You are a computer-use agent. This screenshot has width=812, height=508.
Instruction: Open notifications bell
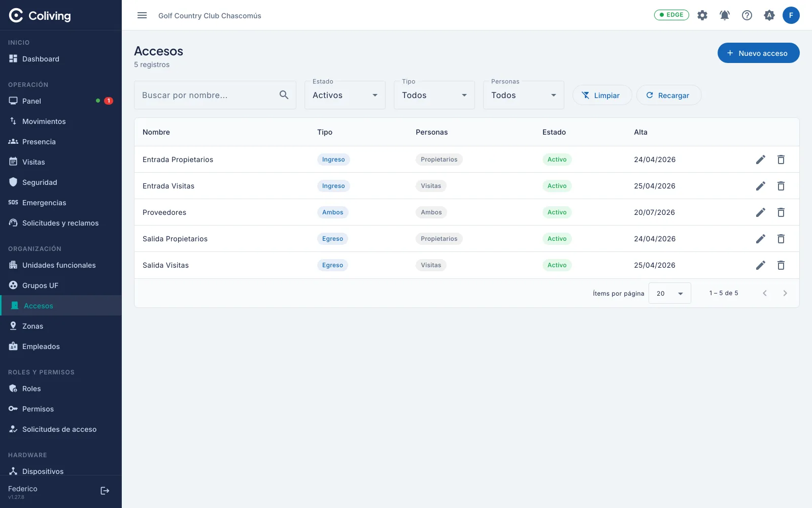pyautogui.click(x=725, y=15)
